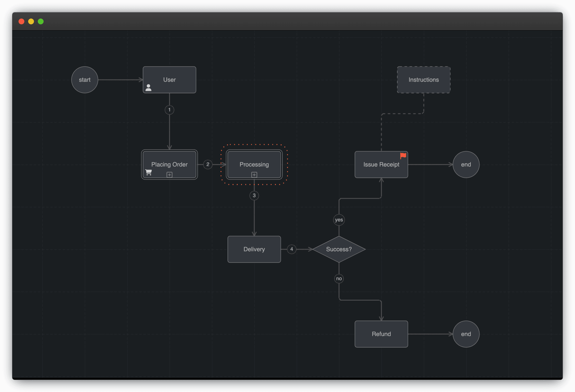Click the no label on the Success branch
Viewport: 575px width, 392px height.
click(x=339, y=278)
